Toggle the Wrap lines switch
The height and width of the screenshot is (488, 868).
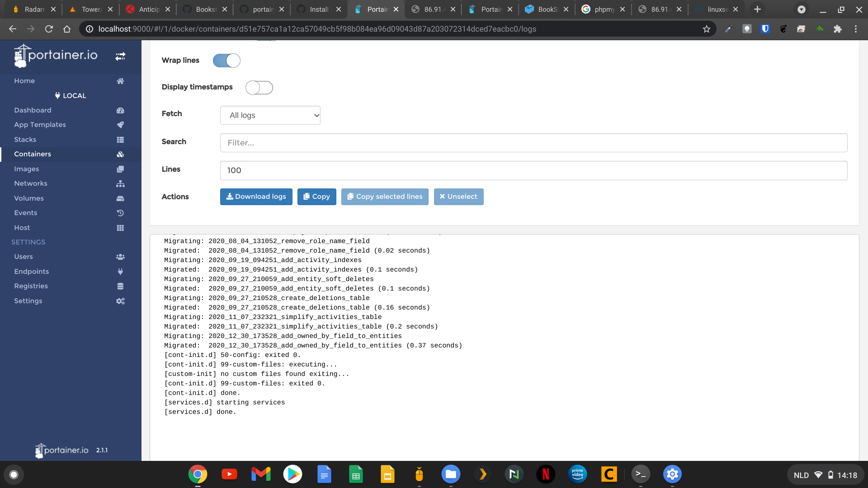click(226, 61)
